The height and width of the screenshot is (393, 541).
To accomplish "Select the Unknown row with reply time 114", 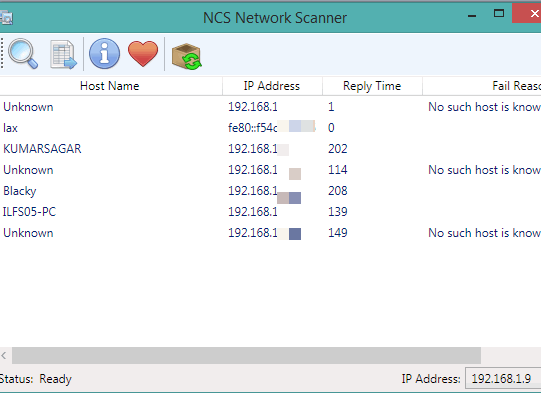I will pos(270,170).
